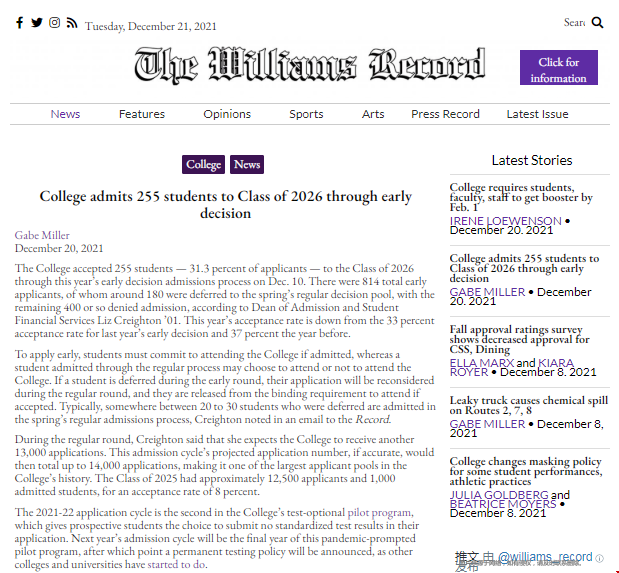Open Leaky truck chemical spill story

[529, 405]
